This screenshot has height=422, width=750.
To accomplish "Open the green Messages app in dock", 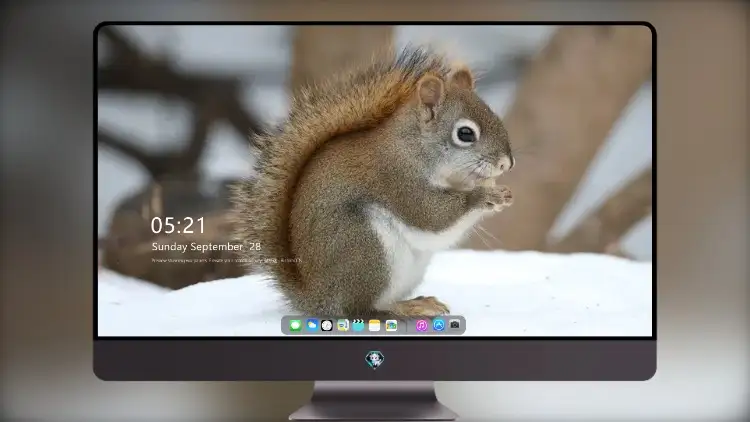I will (295, 326).
